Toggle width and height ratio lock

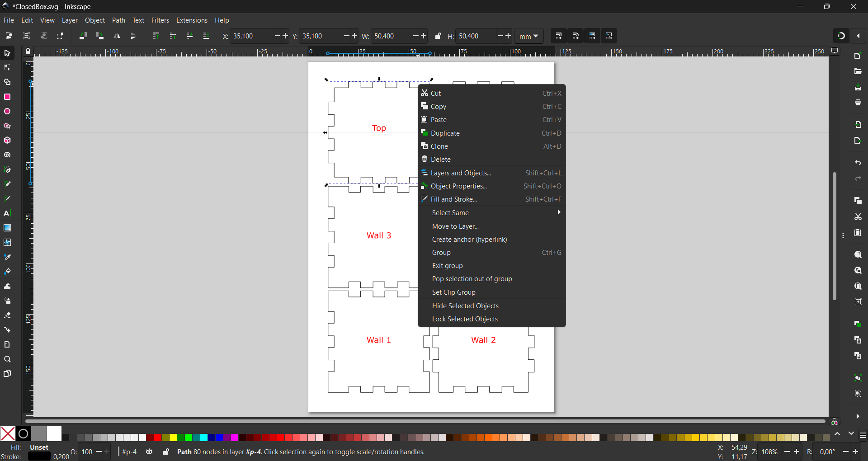pos(438,36)
